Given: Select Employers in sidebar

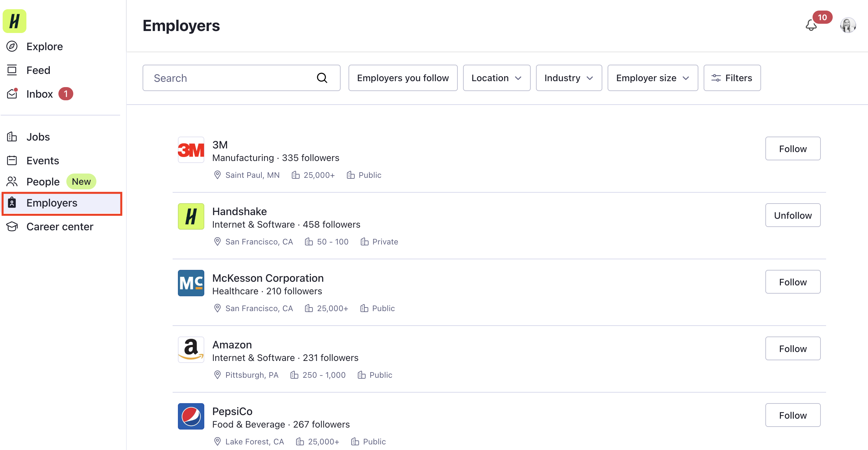Looking at the screenshot, I should [62, 203].
